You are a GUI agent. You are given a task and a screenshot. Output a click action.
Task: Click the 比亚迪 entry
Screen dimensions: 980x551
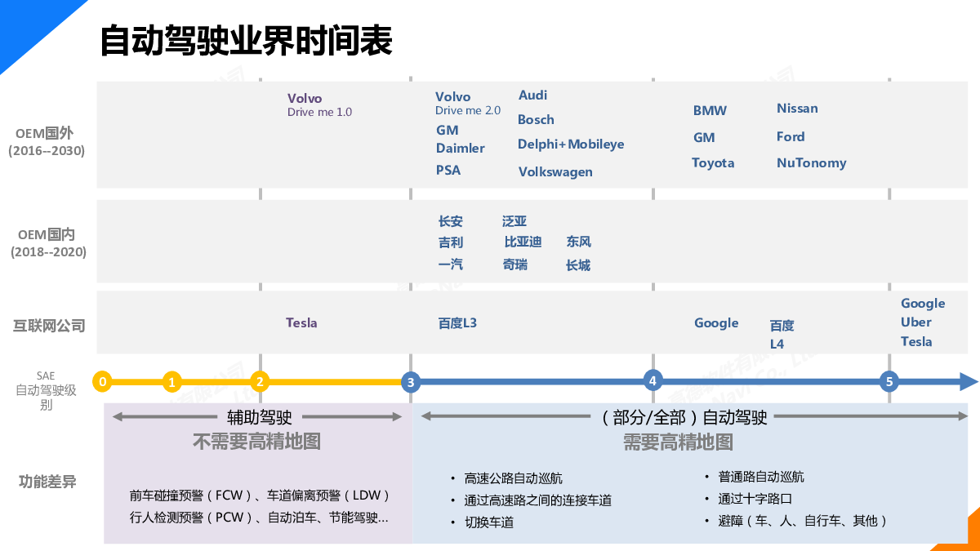click(x=523, y=242)
